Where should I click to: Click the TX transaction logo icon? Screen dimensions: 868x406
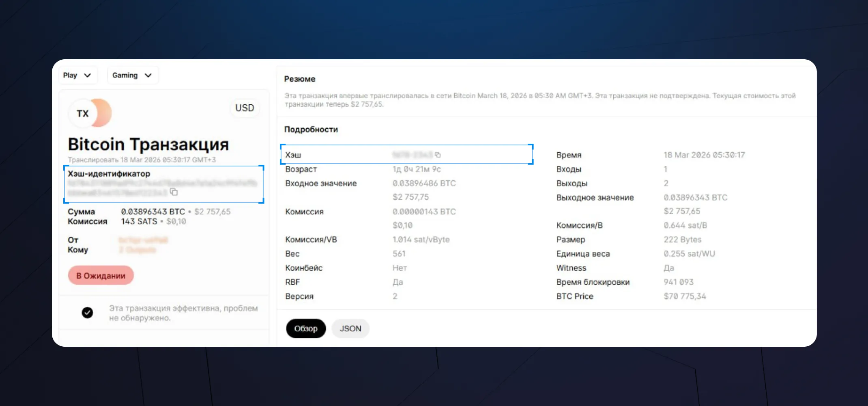(83, 113)
